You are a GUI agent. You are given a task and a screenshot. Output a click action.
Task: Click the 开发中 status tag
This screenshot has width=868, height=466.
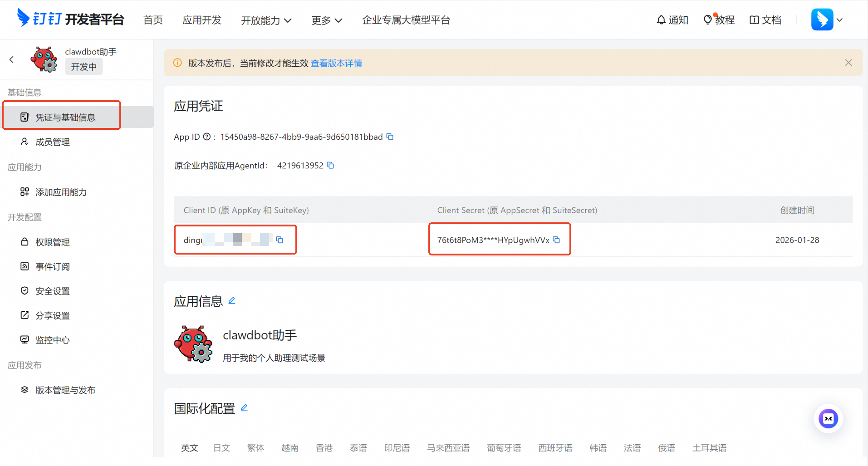tap(84, 67)
